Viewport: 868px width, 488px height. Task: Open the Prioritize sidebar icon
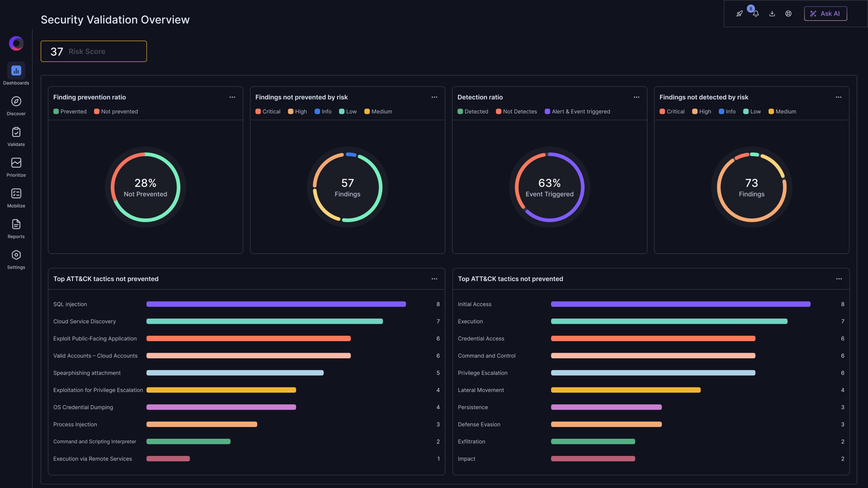pos(16,163)
